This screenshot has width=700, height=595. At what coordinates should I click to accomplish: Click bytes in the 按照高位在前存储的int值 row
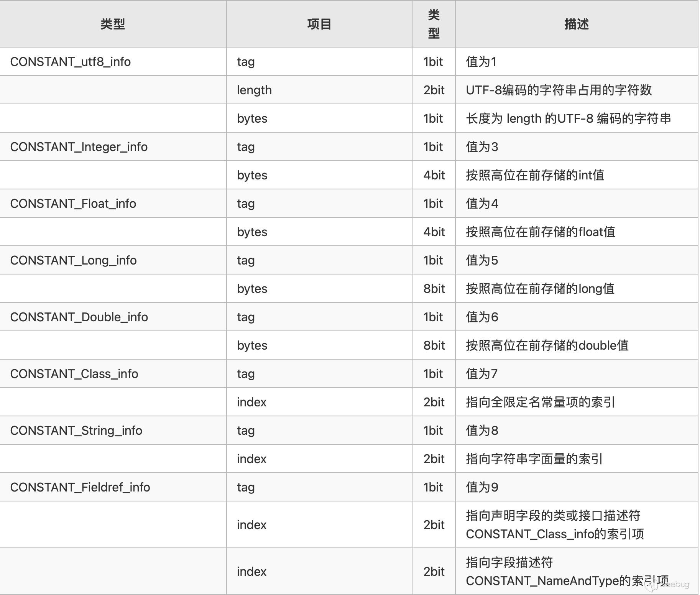[252, 176]
